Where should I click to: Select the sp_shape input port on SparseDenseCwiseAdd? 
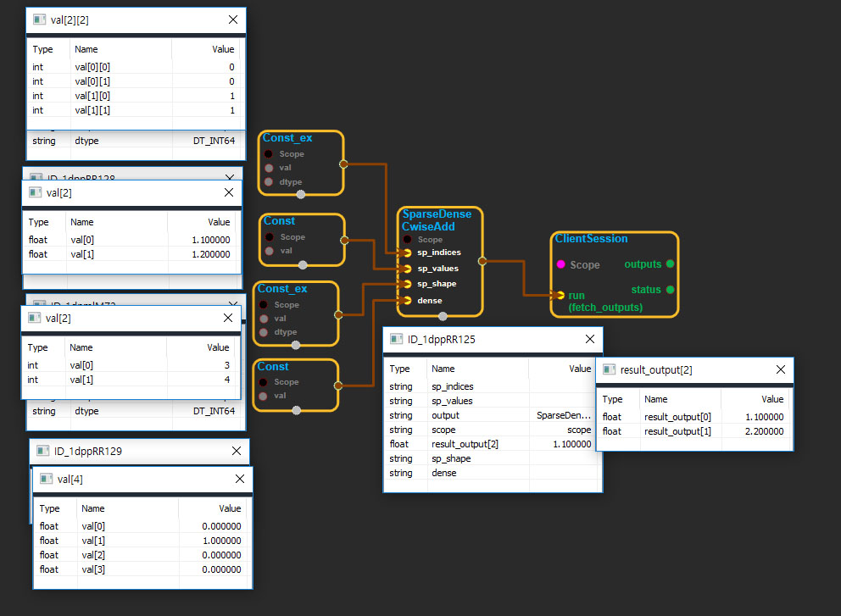(408, 284)
